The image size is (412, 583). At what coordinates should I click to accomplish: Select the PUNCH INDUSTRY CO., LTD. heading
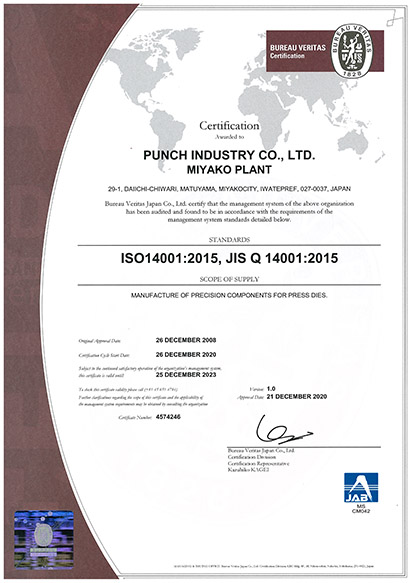pyautogui.click(x=229, y=155)
